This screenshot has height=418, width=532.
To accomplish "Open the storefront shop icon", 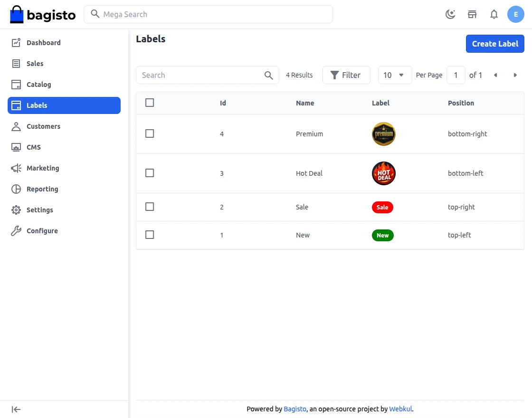I will point(472,14).
